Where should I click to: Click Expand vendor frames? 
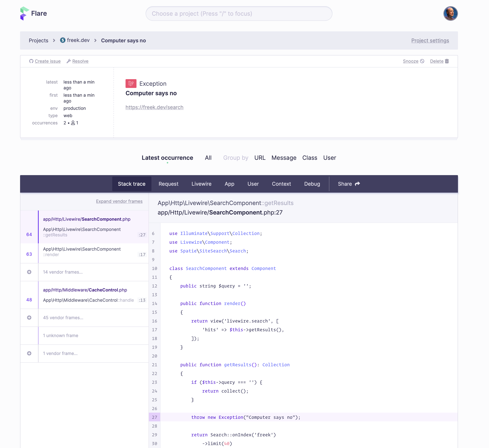tap(119, 201)
